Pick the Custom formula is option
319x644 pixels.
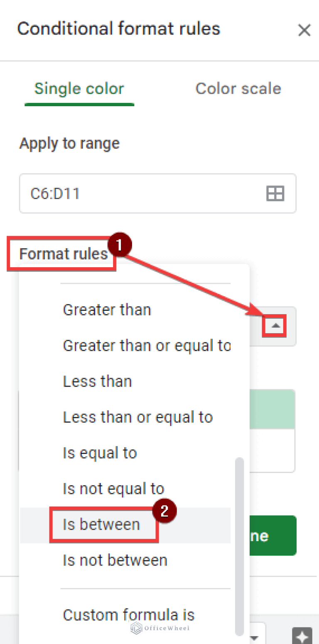[x=129, y=615]
